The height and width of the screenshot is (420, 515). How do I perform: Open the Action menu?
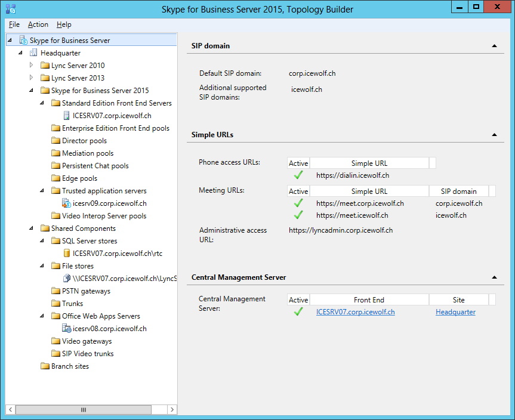(38, 24)
